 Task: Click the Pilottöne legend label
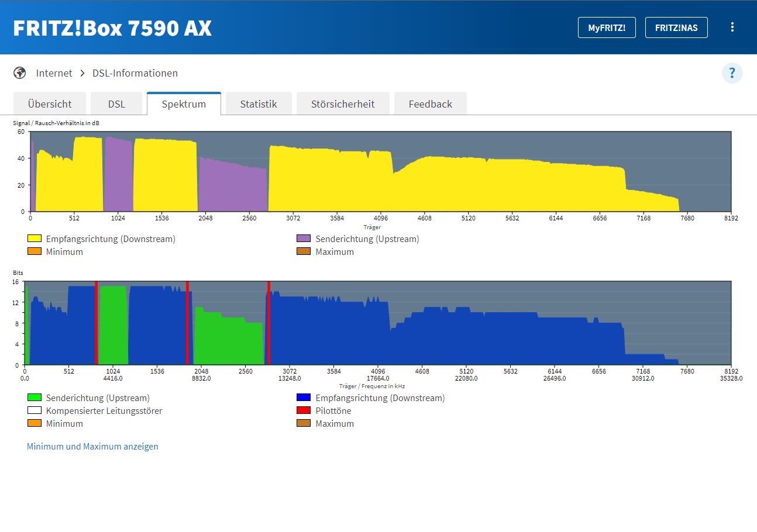click(333, 410)
